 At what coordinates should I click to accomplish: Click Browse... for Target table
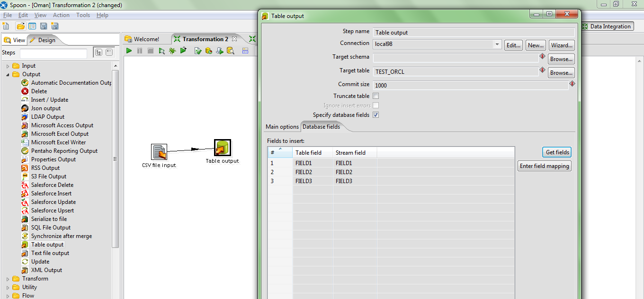click(x=562, y=73)
